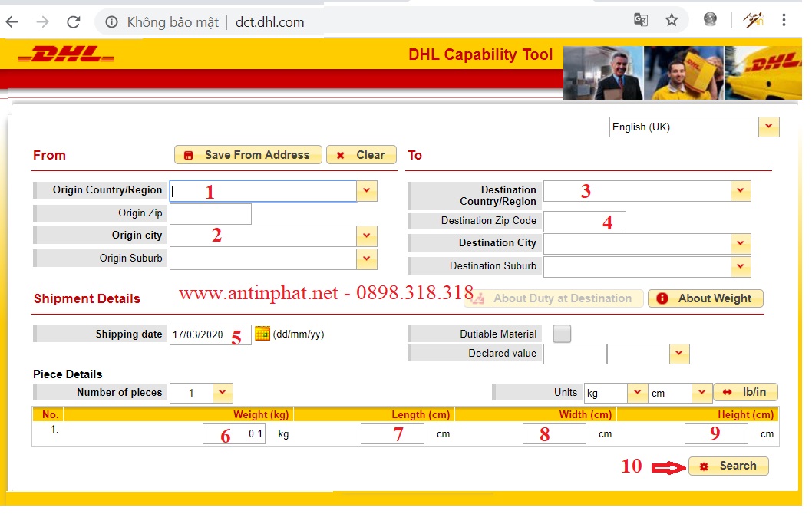812x514 pixels.
Task: Click the DHL logo
Action: click(x=65, y=56)
